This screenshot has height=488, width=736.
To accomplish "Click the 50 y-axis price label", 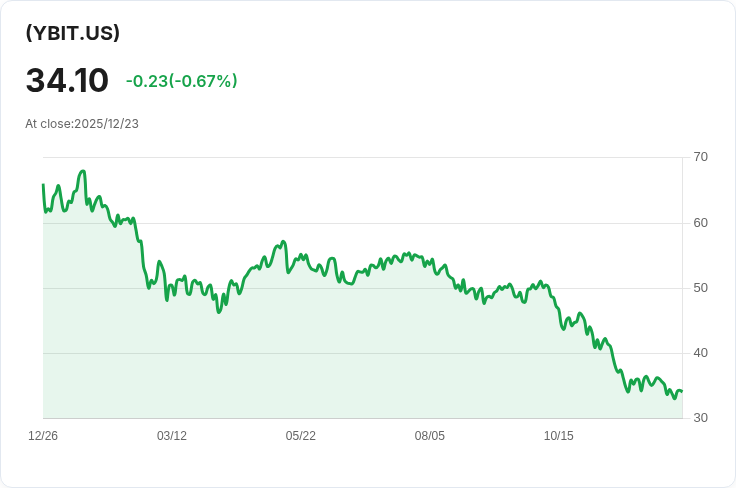I will (x=700, y=288).
